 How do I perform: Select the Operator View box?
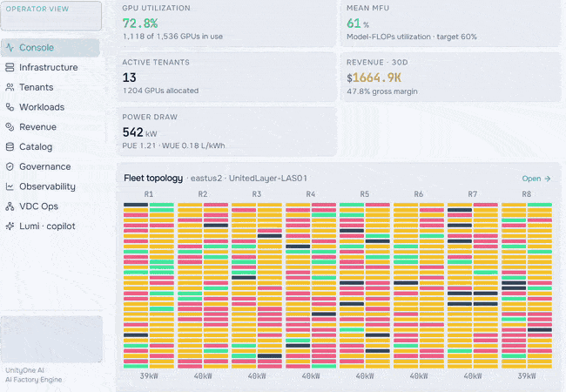[x=51, y=16]
